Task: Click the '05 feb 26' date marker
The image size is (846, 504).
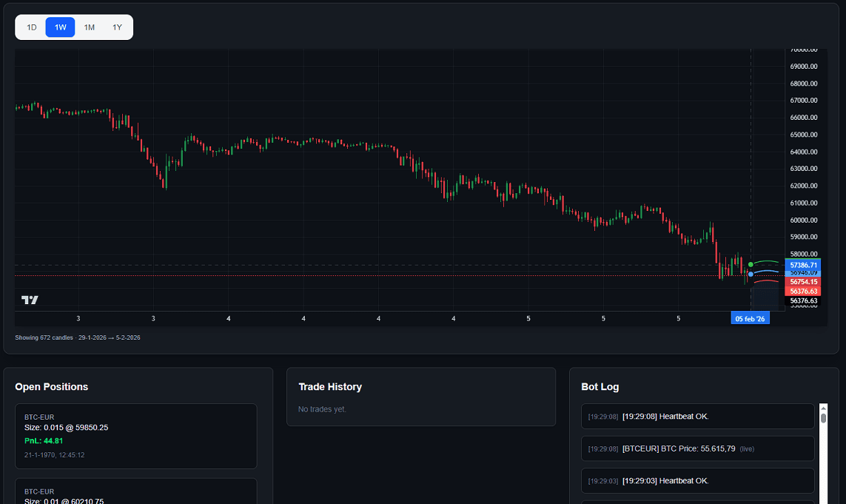Action: (750, 318)
